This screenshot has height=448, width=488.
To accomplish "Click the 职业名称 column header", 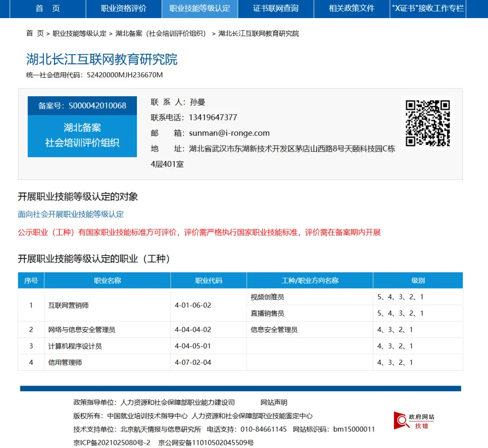I will click(108, 280).
